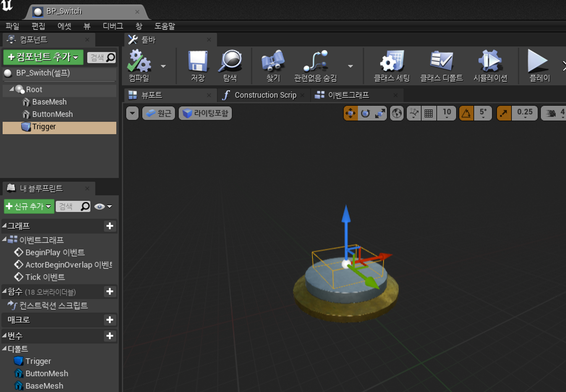Click the Compile gears icon
The width and height of the screenshot is (566, 392).
pyautogui.click(x=139, y=61)
